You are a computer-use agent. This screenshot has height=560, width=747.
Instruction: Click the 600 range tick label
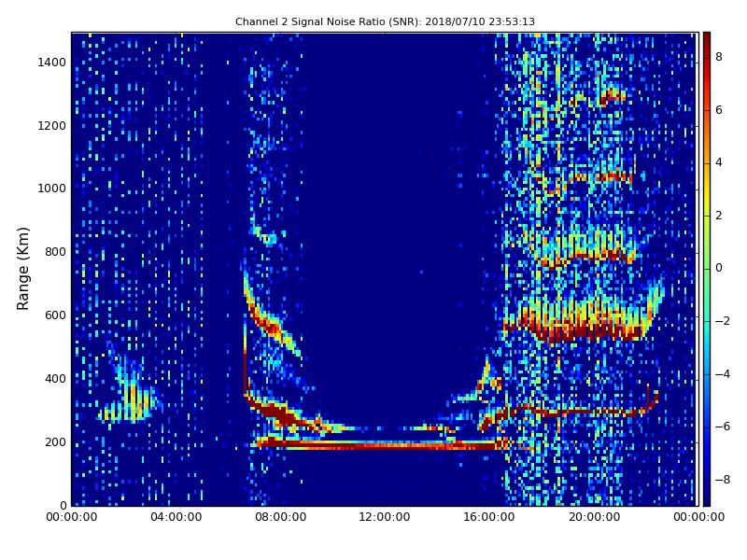[55, 315]
